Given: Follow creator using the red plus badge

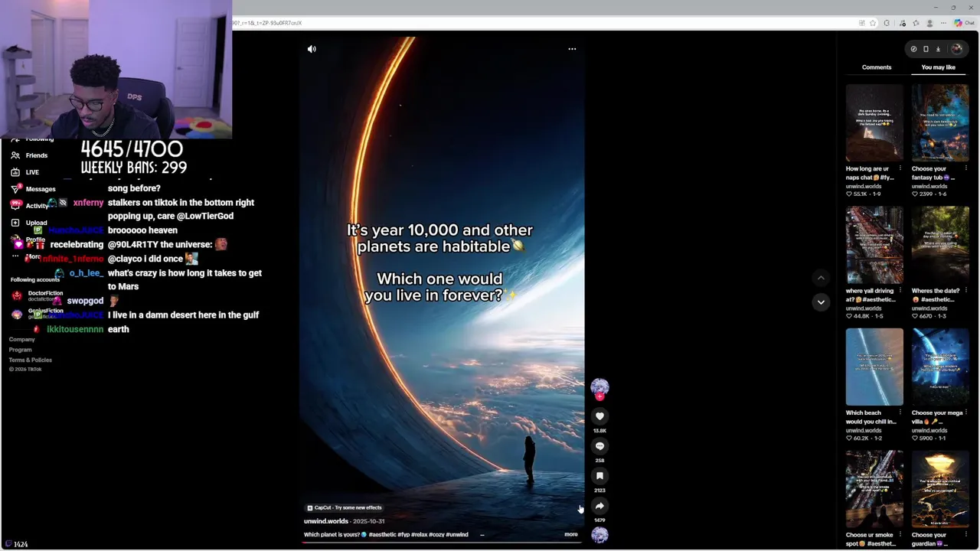Looking at the screenshot, I should (599, 396).
